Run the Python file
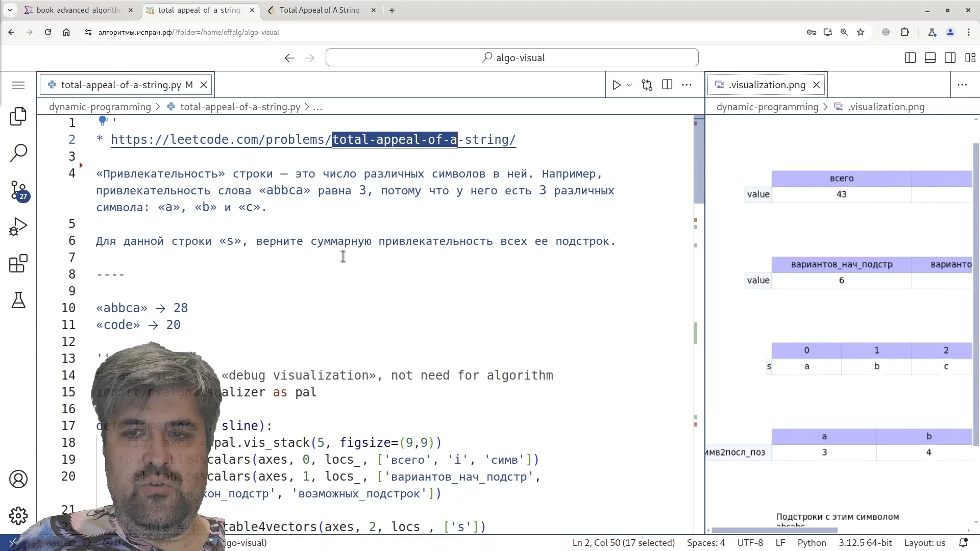This screenshot has height=551, width=980. tap(617, 85)
